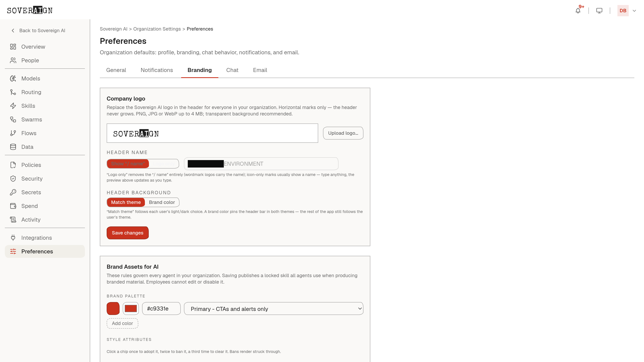Open Activity label in sidebar

point(31,220)
